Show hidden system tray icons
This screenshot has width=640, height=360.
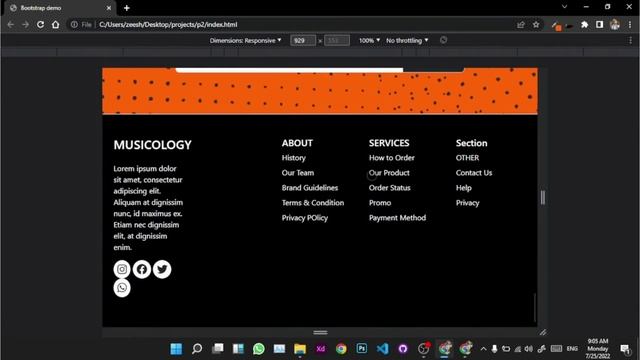[483, 349]
